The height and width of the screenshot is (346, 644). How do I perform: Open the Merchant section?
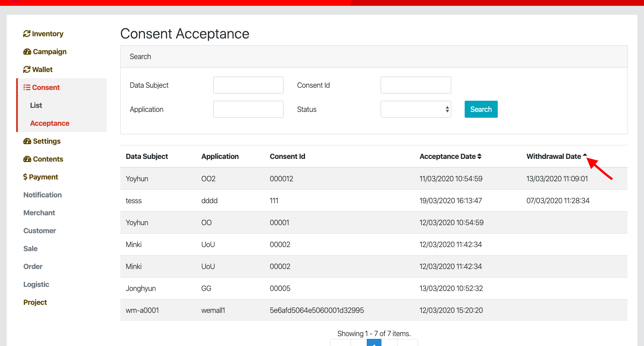point(39,213)
